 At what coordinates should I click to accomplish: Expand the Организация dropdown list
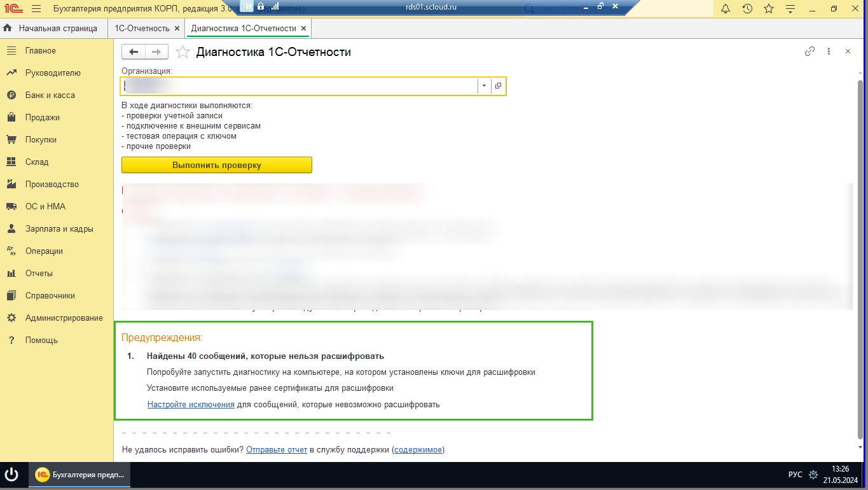[x=484, y=86]
